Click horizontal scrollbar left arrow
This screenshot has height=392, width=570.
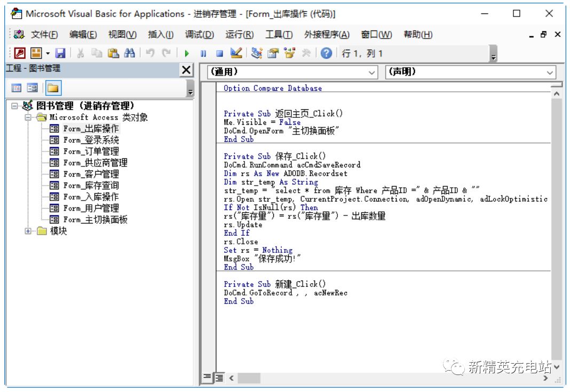click(x=232, y=378)
